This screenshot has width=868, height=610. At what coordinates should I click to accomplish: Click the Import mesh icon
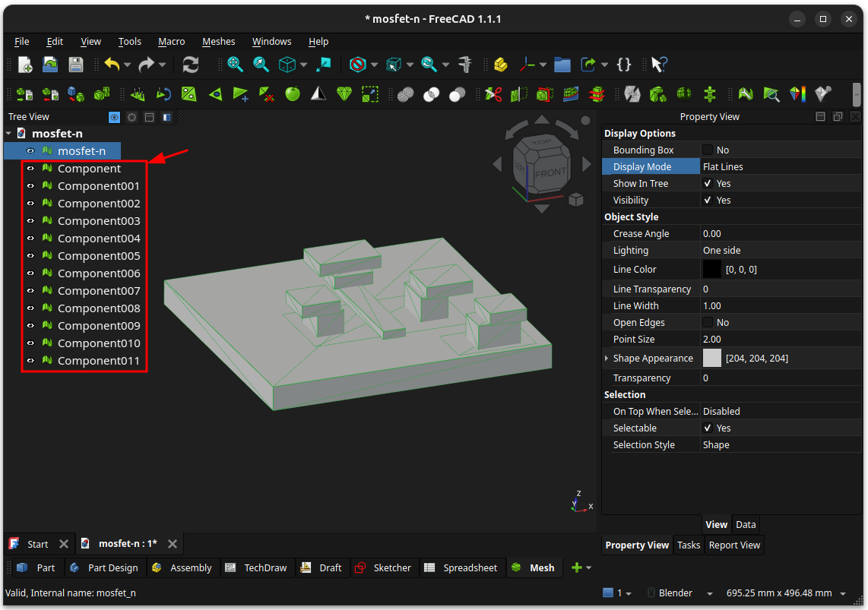(x=24, y=94)
